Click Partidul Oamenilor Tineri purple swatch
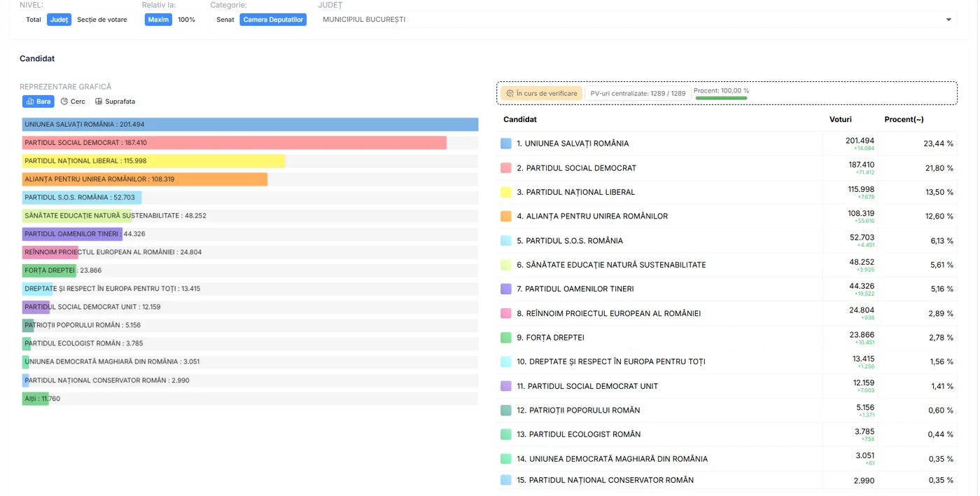Screen dimensions: 980x496 coord(506,289)
